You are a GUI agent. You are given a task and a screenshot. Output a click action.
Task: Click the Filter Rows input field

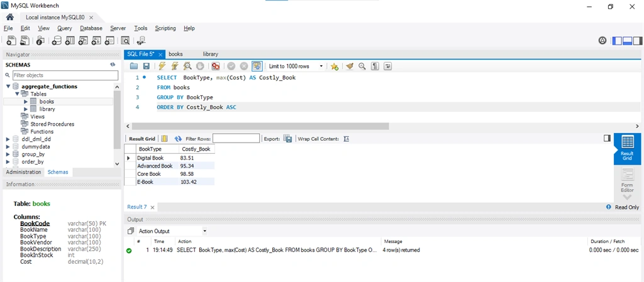[236, 139]
